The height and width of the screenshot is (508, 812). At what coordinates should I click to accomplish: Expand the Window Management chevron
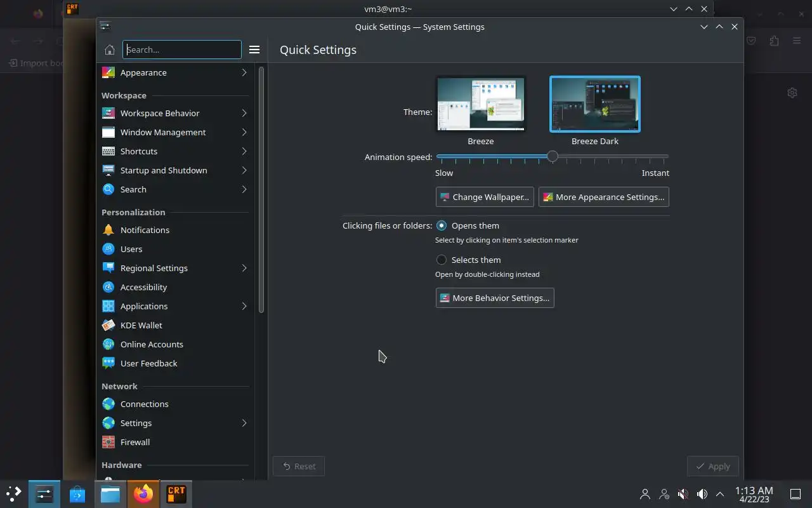pyautogui.click(x=244, y=132)
